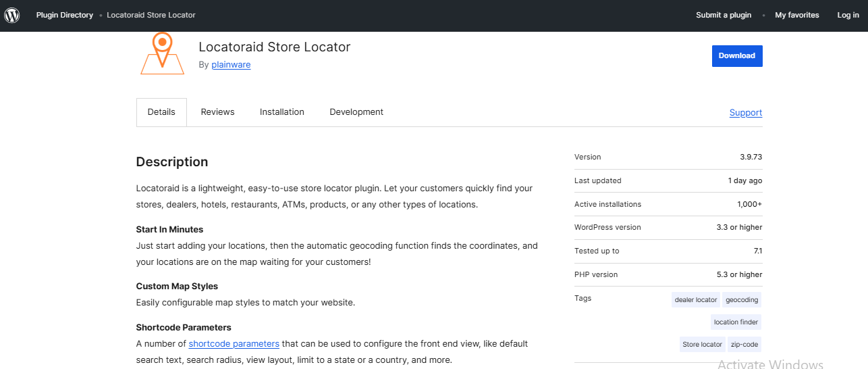868x369 pixels.
Task: Open the Submit a plugin link
Action: coord(724,15)
